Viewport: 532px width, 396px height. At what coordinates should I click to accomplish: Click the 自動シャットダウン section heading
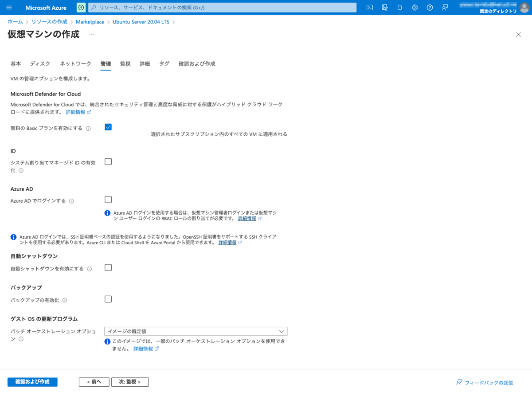click(x=34, y=256)
